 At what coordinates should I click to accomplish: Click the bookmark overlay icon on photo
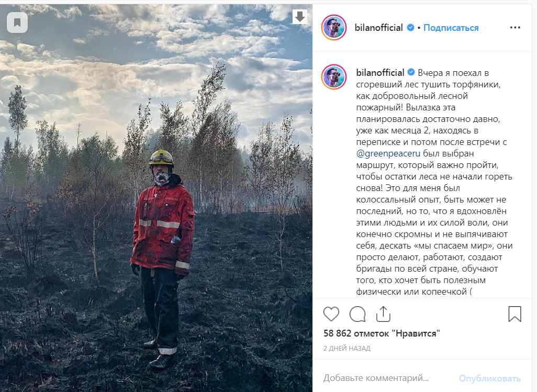pos(17,23)
